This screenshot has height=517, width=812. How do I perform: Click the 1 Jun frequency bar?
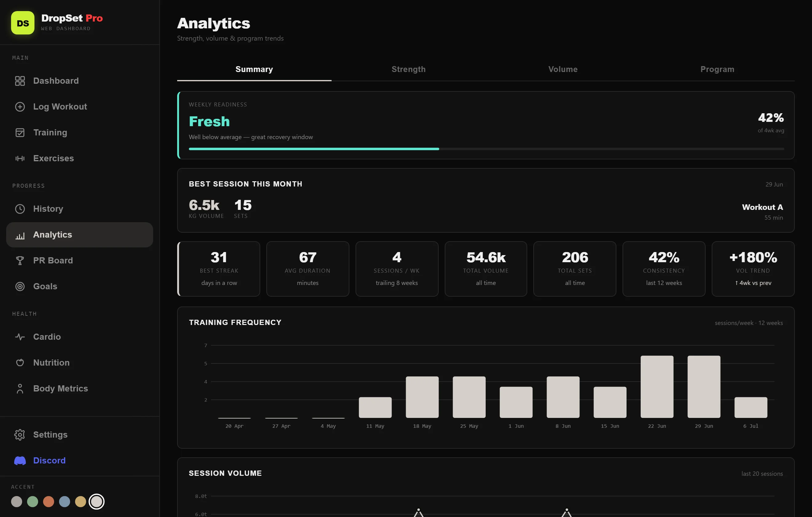click(x=516, y=402)
